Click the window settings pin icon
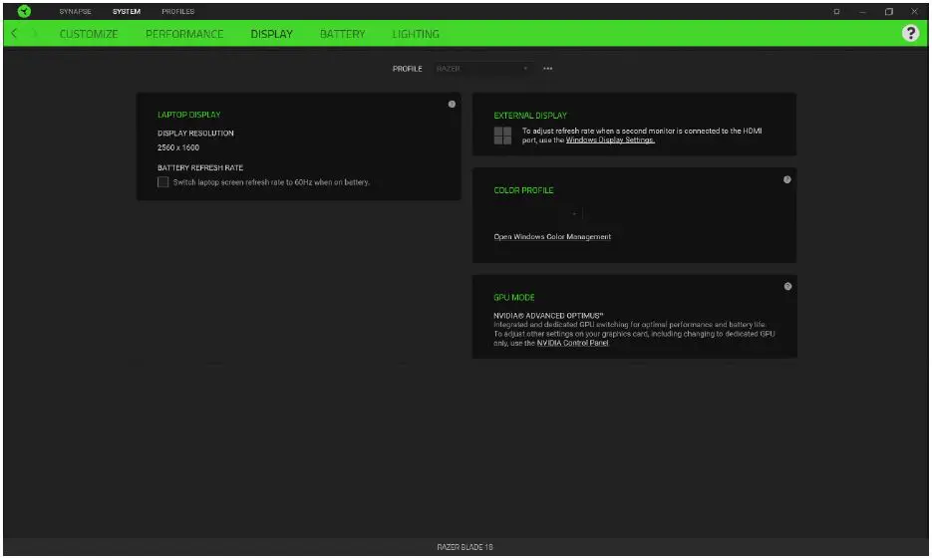The height and width of the screenshot is (560, 932). 836,11
